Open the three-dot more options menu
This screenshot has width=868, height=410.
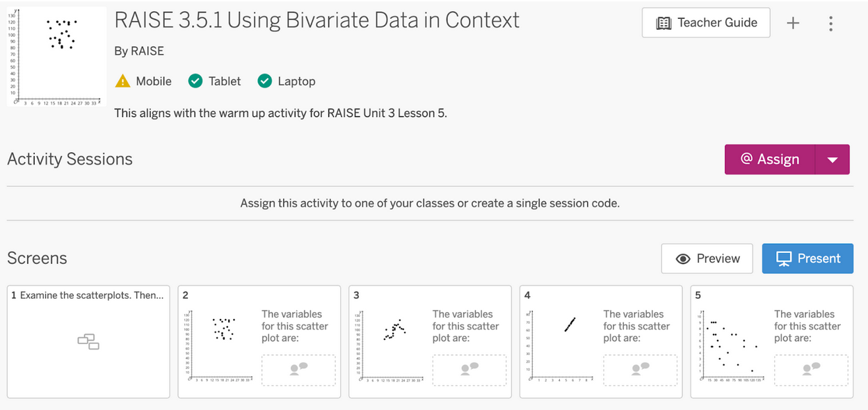pyautogui.click(x=830, y=24)
